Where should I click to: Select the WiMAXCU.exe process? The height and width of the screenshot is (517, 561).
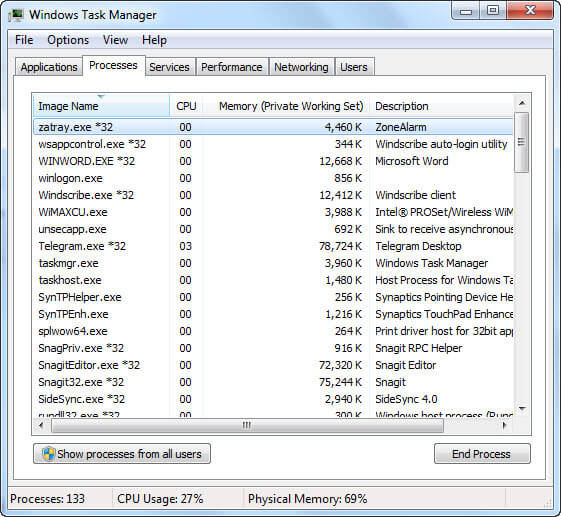click(x=273, y=212)
